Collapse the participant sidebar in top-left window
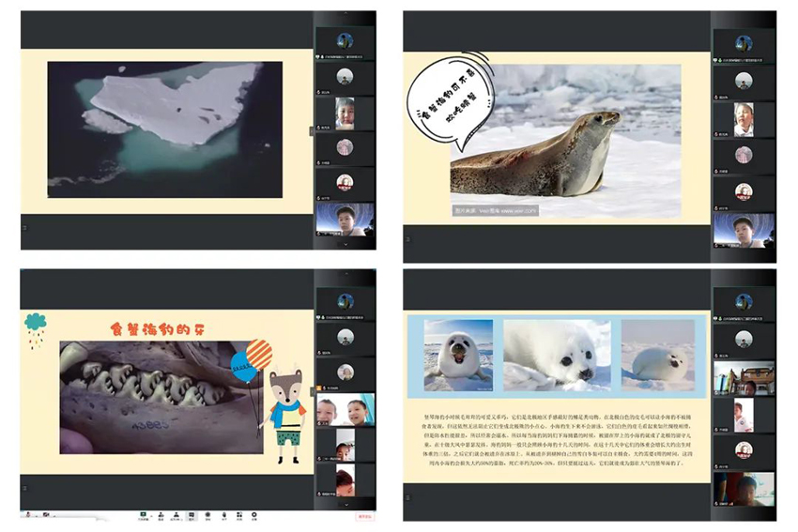 (312, 130)
